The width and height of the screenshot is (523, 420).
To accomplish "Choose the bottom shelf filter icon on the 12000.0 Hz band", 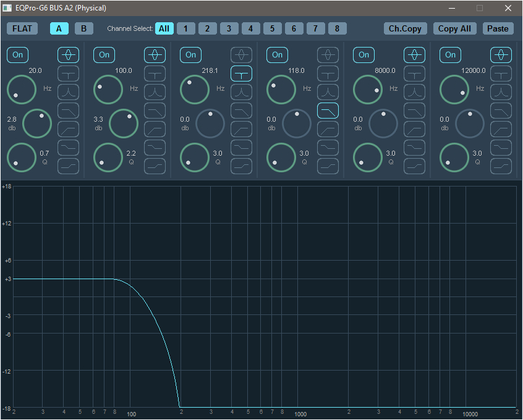I will coord(501,166).
